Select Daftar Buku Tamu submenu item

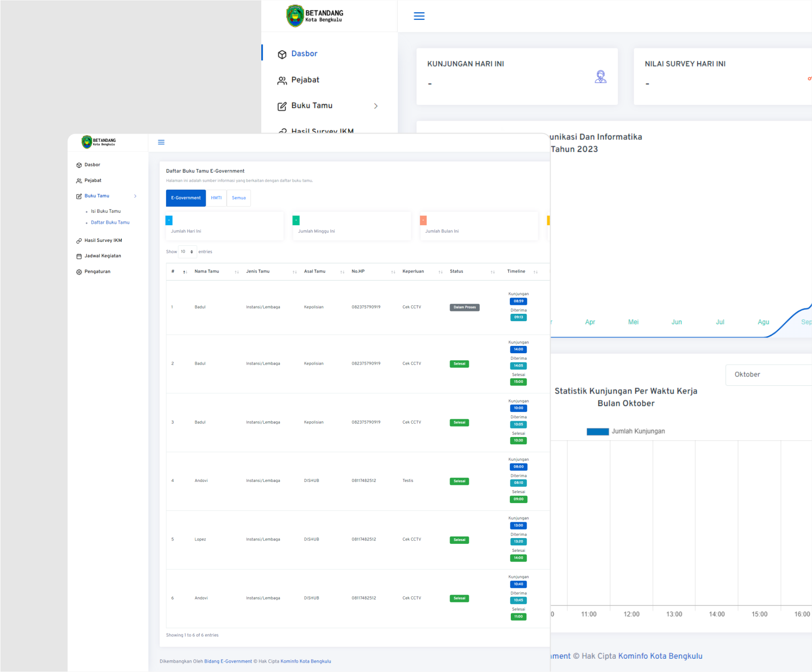[110, 223]
